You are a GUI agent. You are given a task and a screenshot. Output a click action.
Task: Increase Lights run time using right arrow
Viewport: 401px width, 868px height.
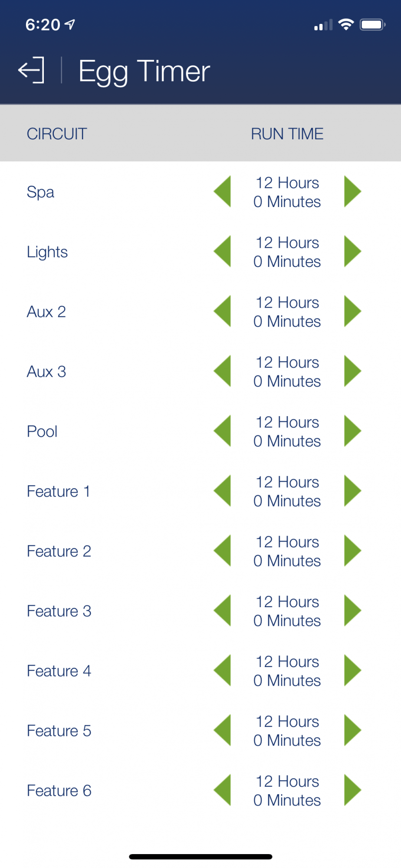pyautogui.click(x=353, y=251)
